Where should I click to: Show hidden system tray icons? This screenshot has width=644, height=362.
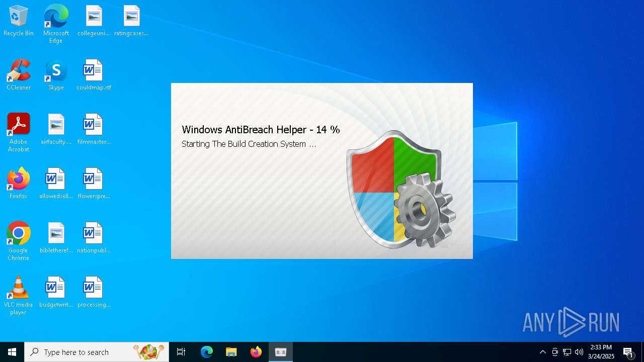point(543,352)
